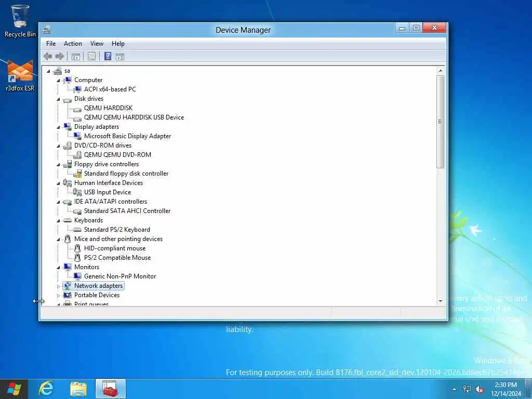This screenshot has width=532, height=399.
Task: Click the Forward arrow toolbar icon
Action: pos(60,56)
